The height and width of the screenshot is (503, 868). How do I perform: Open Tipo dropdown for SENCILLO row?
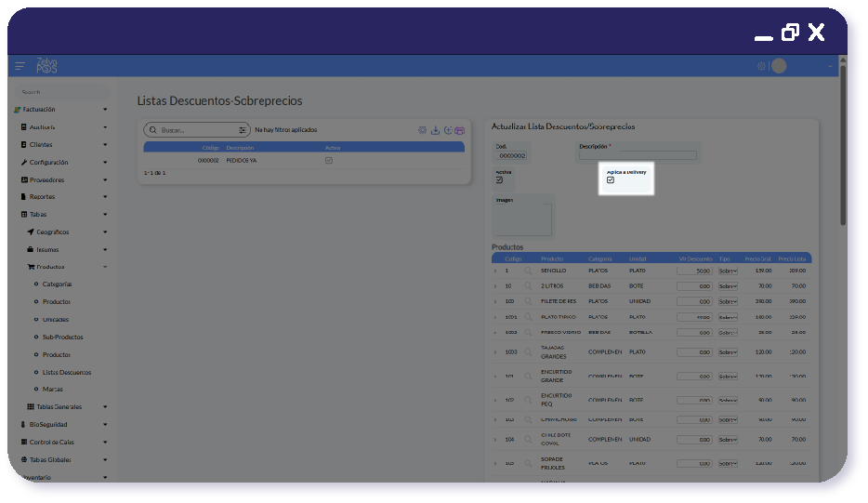728,271
